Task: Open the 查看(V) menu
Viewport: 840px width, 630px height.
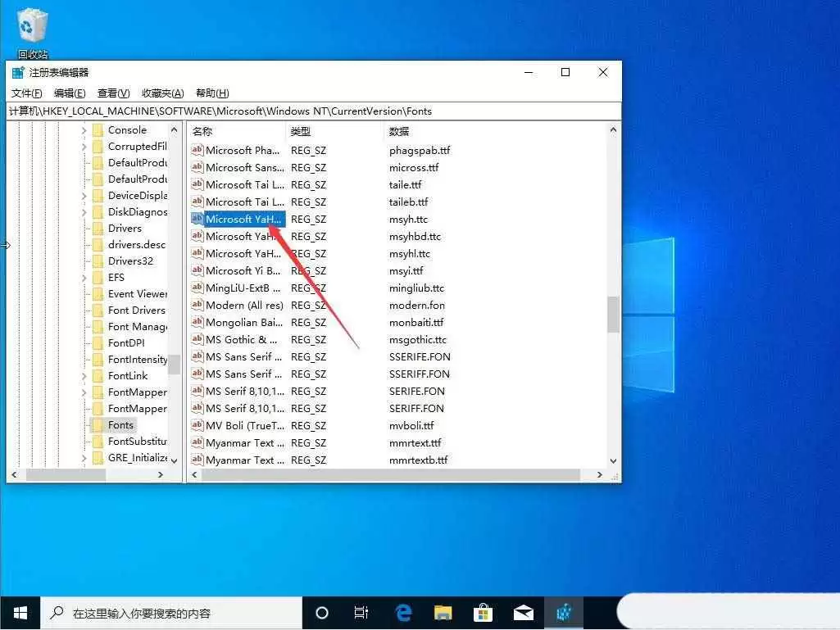Action: click(112, 93)
